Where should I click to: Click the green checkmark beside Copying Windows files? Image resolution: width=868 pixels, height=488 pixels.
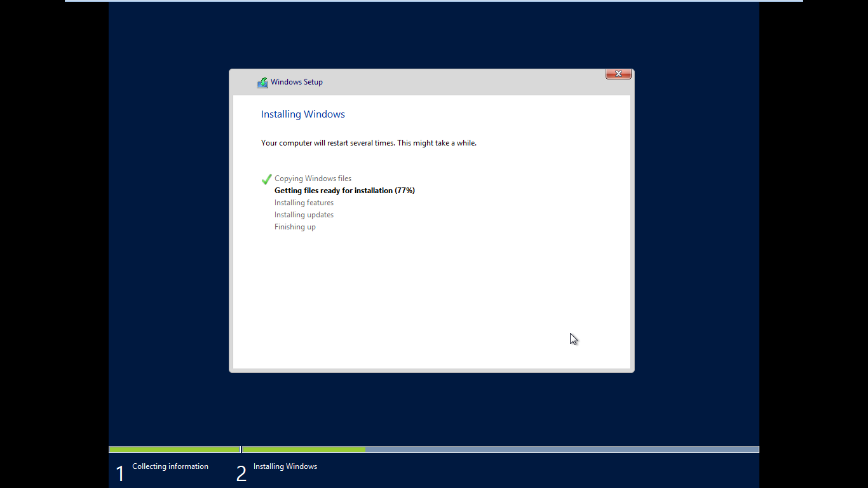coord(266,179)
